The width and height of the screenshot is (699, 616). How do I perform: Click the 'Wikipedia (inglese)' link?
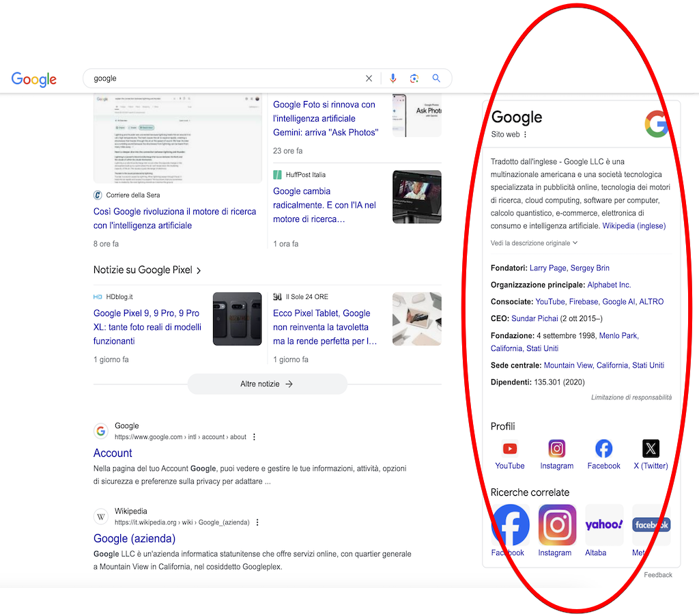point(634,225)
